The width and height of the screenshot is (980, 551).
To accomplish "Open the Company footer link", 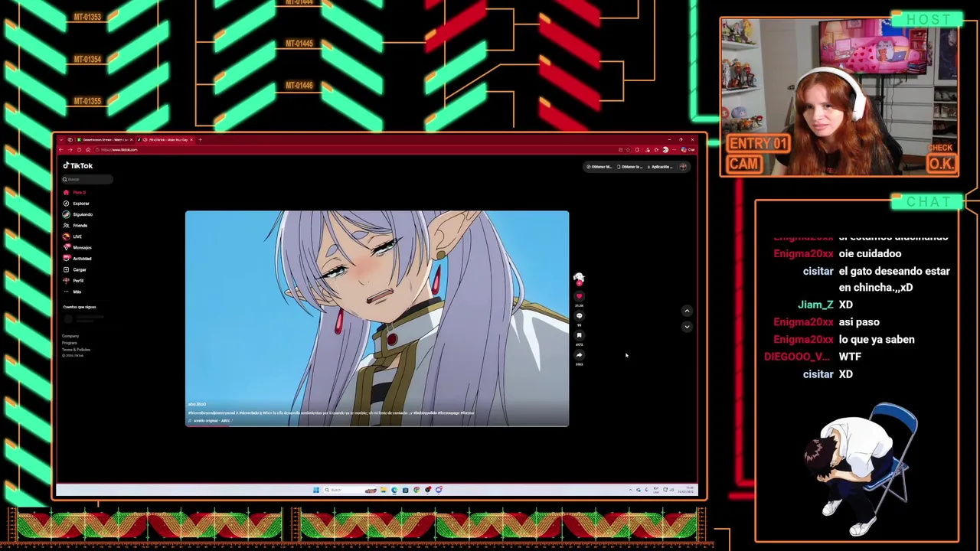I will tap(70, 336).
